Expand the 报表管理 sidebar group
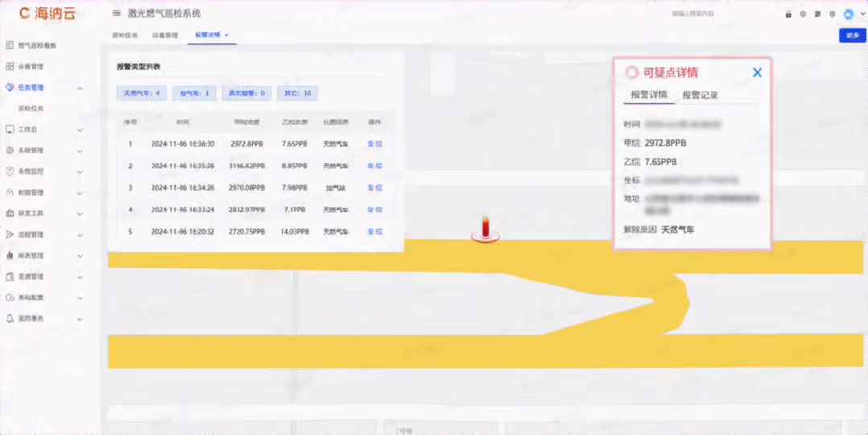 [x=81, y=256]
